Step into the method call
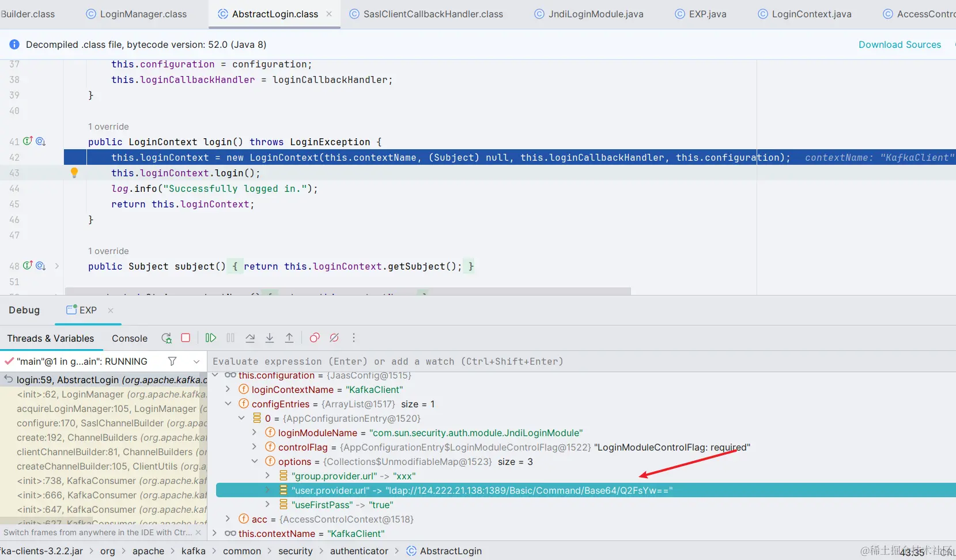 click(x=270, y=338)
